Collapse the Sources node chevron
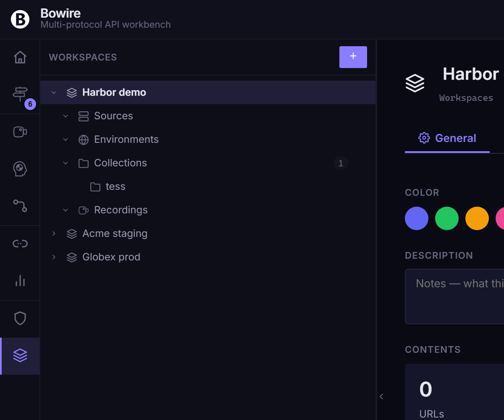Viewport: 504px width, 420px height. (x=66, y=116)
